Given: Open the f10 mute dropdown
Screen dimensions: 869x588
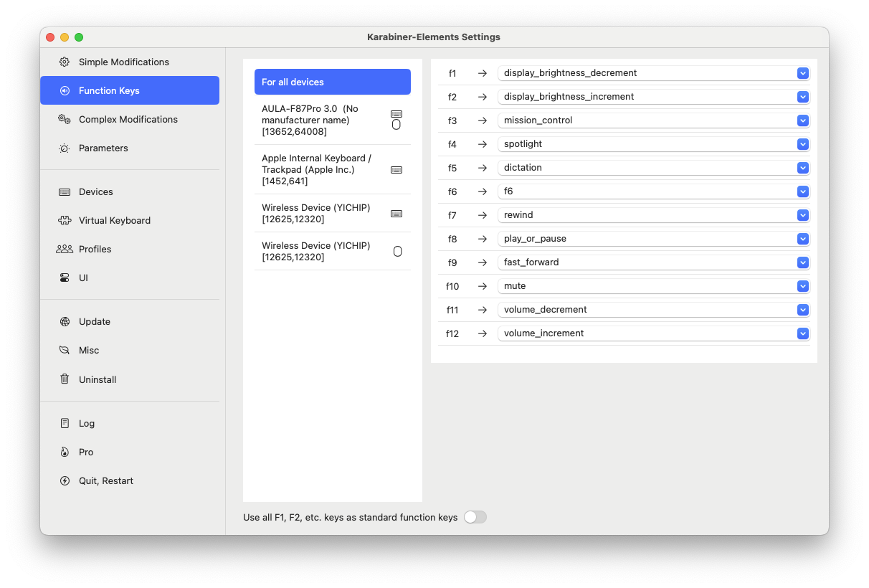Looking at the screenshot, I should (654, 286).
